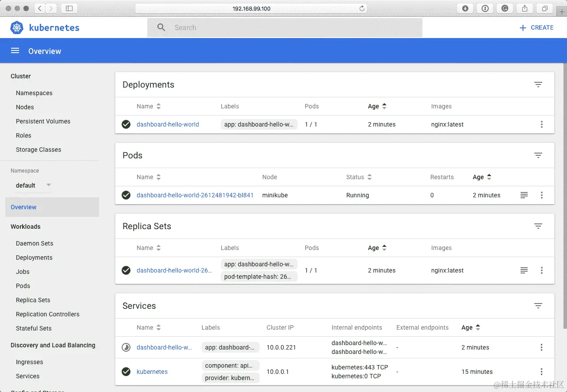Viewport: 567px width, 392px height.
Task: Sort Pods by Name
Action: [149, 177]
